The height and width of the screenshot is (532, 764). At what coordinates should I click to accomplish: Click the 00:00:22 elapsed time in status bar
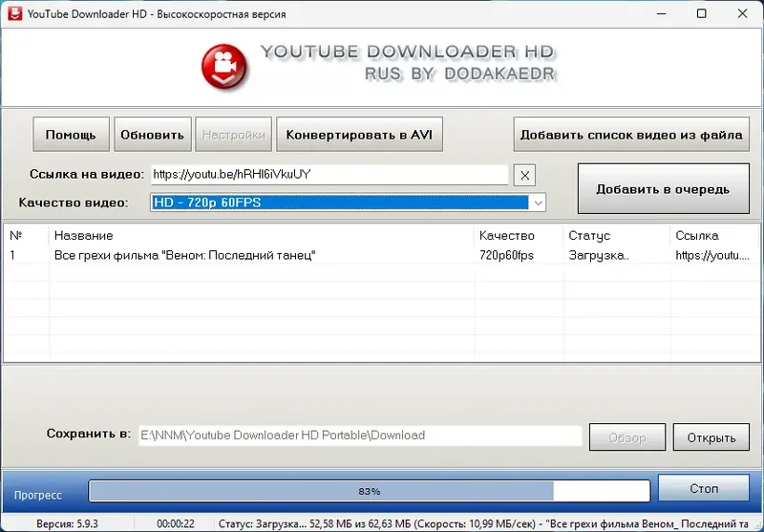176,524
